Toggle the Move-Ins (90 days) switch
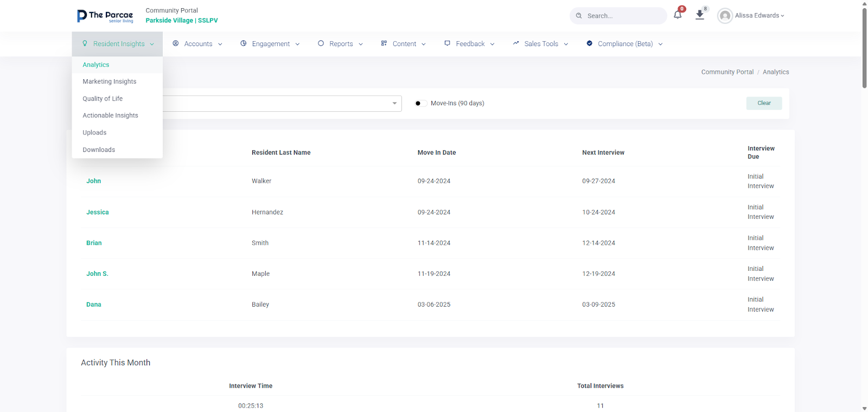868x412 pixels. (x=420, y=103)
